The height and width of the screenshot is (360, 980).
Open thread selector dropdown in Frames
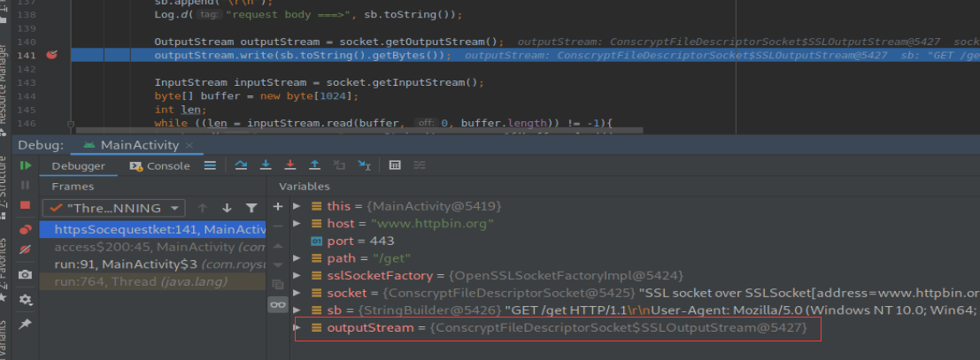click(x=113, y=208)
